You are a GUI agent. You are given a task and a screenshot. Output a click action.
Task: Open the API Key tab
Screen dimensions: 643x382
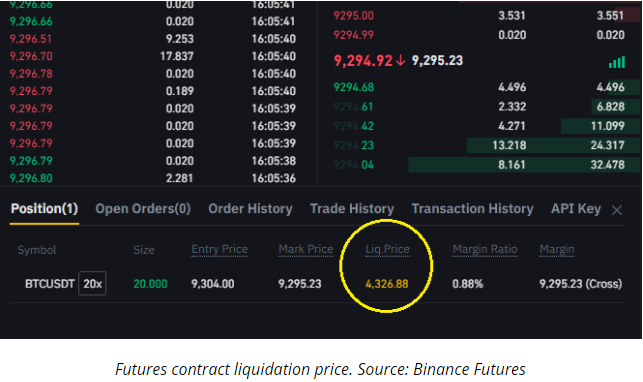576,209
